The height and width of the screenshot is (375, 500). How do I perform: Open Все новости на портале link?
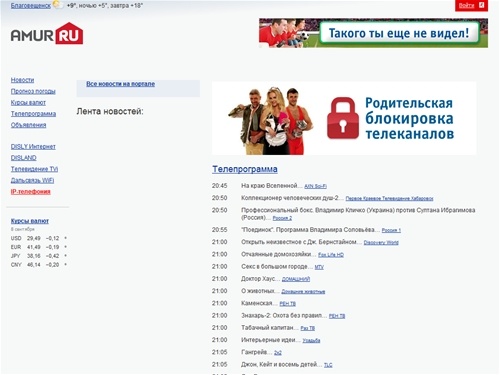pos(120,84)
